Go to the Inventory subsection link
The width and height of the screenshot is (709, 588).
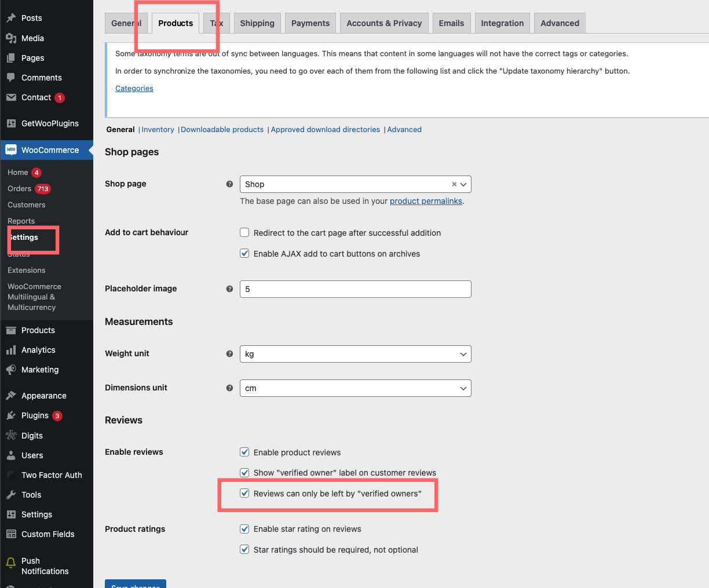click(x=158, y=130)
